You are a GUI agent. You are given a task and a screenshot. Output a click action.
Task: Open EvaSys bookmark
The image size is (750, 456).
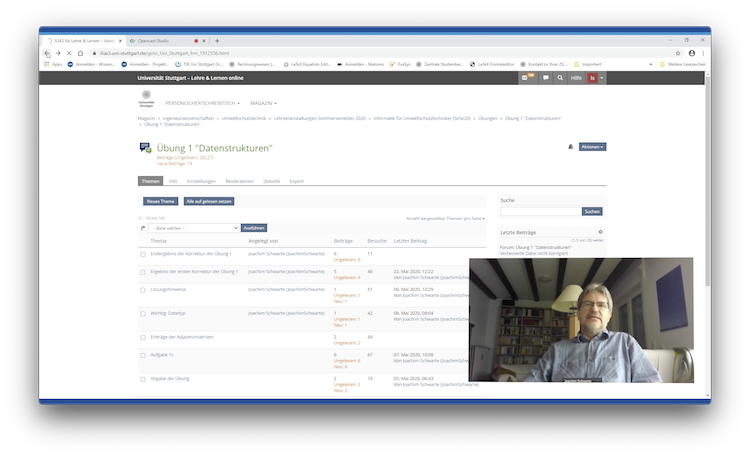(400, 64)
